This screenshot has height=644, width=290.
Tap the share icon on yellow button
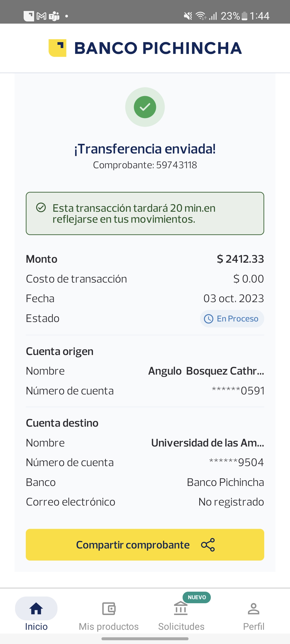tap(208, 545)
